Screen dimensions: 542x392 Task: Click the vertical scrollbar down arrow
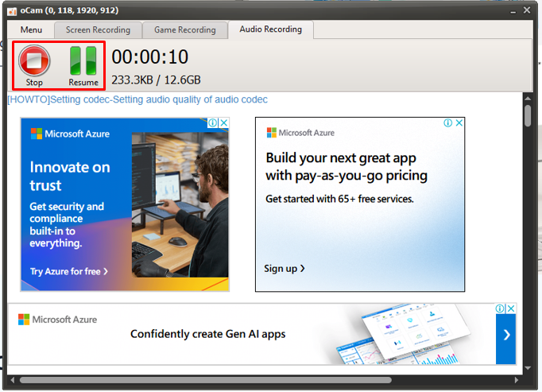(528, 368)
